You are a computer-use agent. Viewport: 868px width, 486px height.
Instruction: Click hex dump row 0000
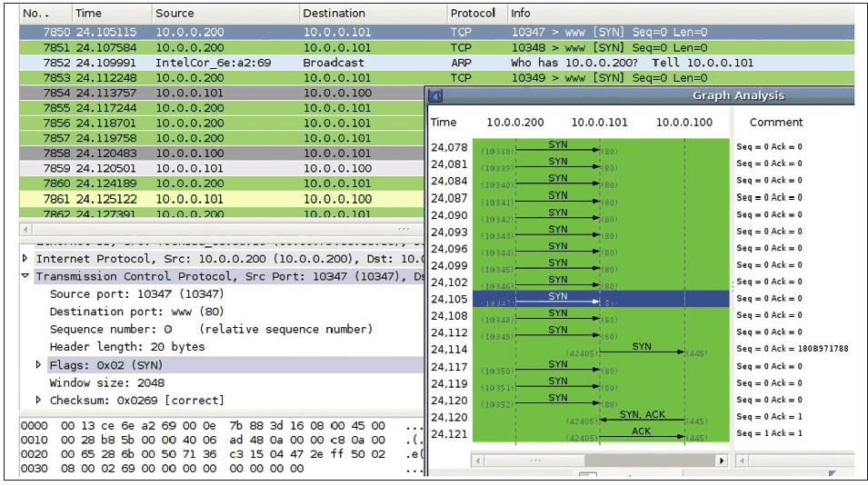click(x=222, y=426)
